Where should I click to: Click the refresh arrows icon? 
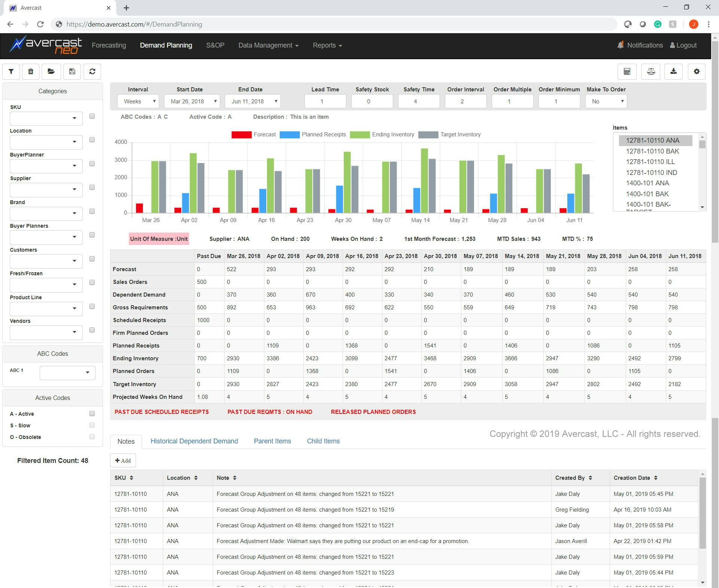pyautogui.click(x=92, y=72)
